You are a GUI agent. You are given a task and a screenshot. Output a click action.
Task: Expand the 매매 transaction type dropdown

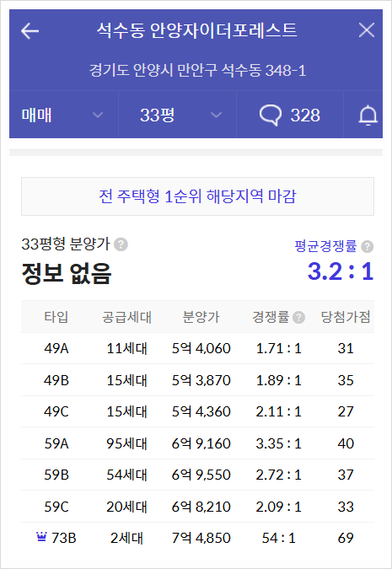pyautogui.click(x=63, y=115)
